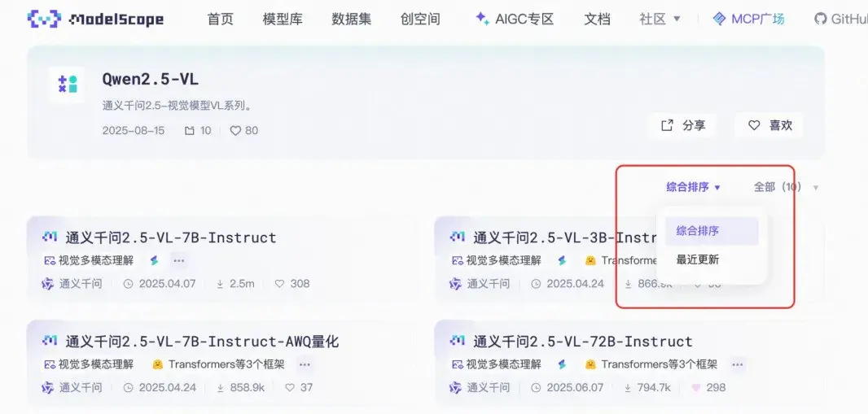Screen dimensions: 868x414
Task: Click the 视觉多模态理解 tag on the 7B-Instruct card
Action: pos(89,260)
